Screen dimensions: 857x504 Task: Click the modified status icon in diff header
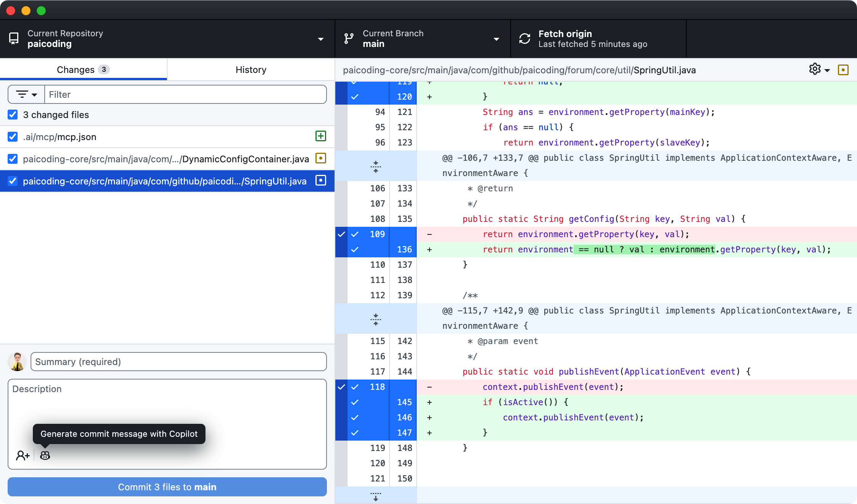(843, 70)
